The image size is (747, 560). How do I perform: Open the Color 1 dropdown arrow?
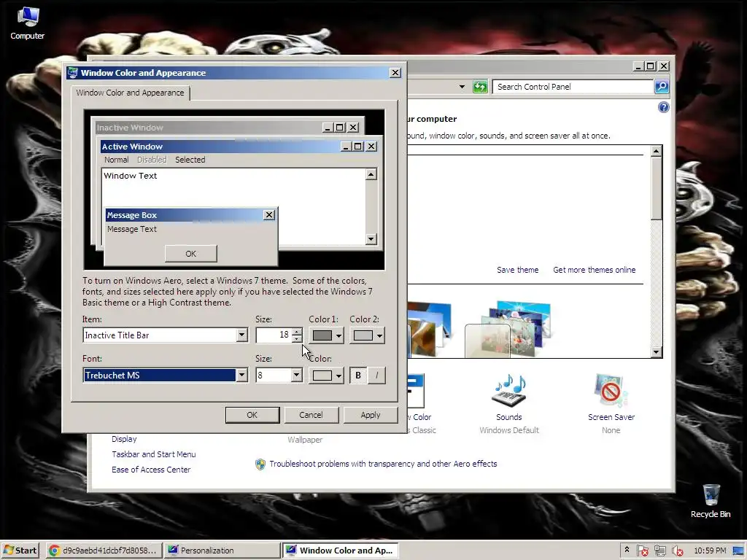(x=338, y=335)
